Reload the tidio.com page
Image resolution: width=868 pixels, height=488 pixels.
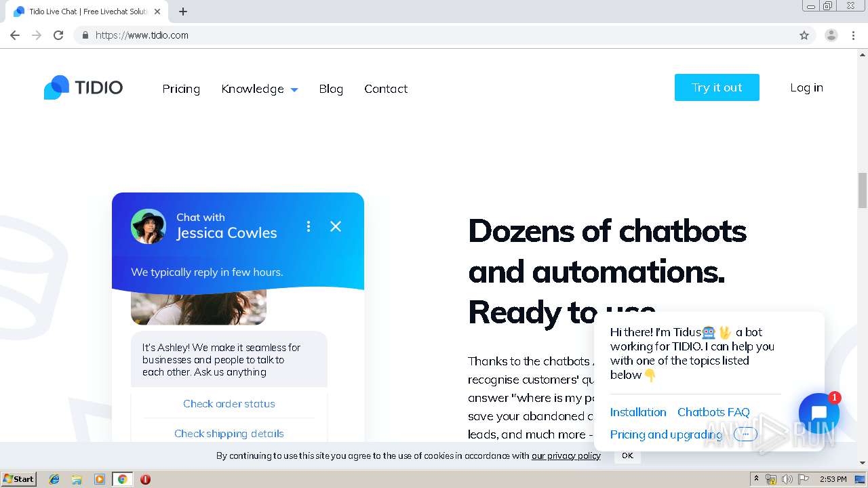coord(58,35)
